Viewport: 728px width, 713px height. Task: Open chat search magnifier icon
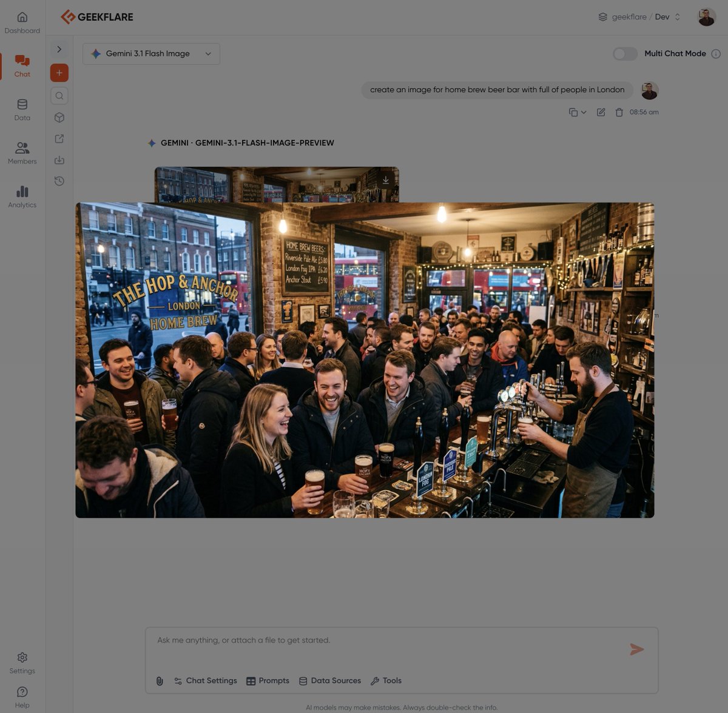coord(59,96)
